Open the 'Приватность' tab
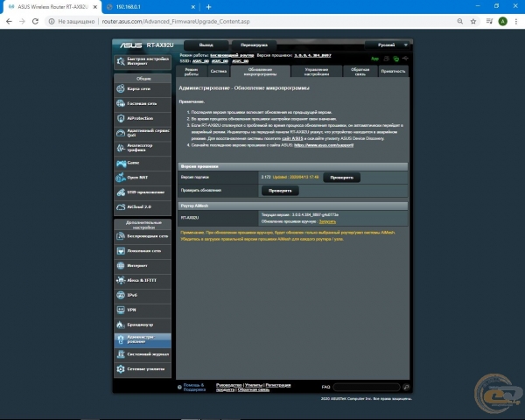The width and height of the screenshot is (525, 420). [x=393, y=72]
